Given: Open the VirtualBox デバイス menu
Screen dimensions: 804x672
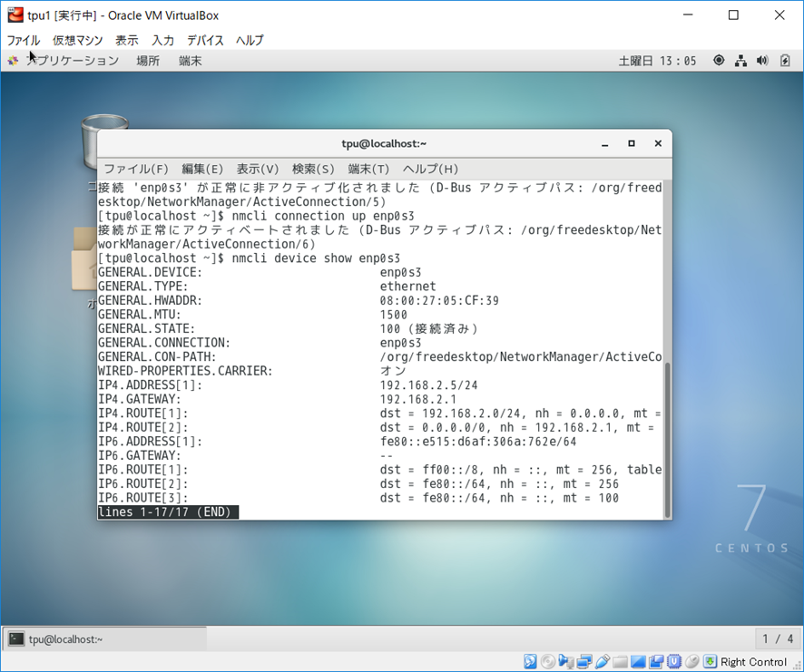Looking at the screenshot, I should click(x=205, y=40).
